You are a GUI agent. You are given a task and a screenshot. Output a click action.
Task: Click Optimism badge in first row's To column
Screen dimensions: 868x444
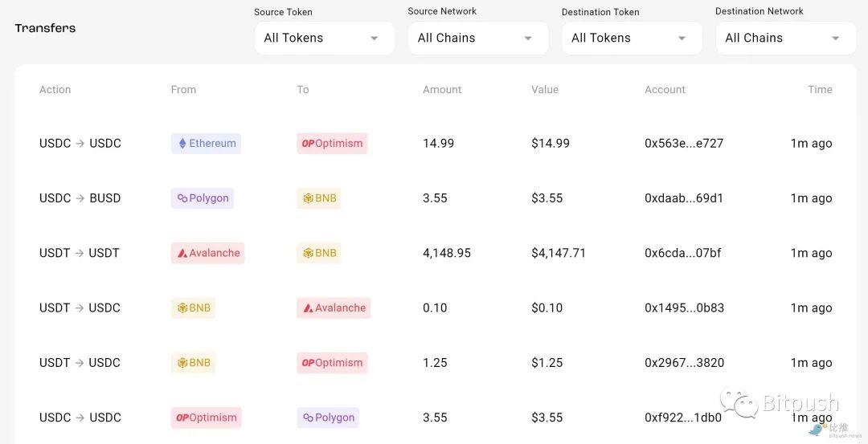click(332, 144)
